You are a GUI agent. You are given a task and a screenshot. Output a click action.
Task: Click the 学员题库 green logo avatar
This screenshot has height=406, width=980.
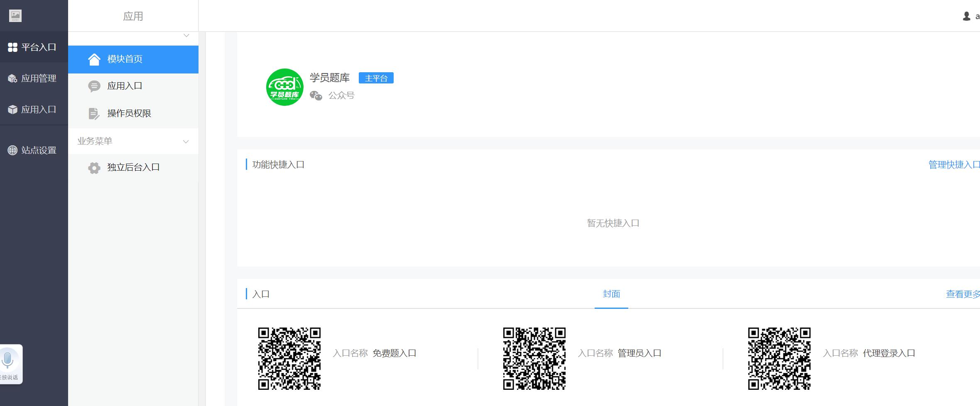(285, 87)
